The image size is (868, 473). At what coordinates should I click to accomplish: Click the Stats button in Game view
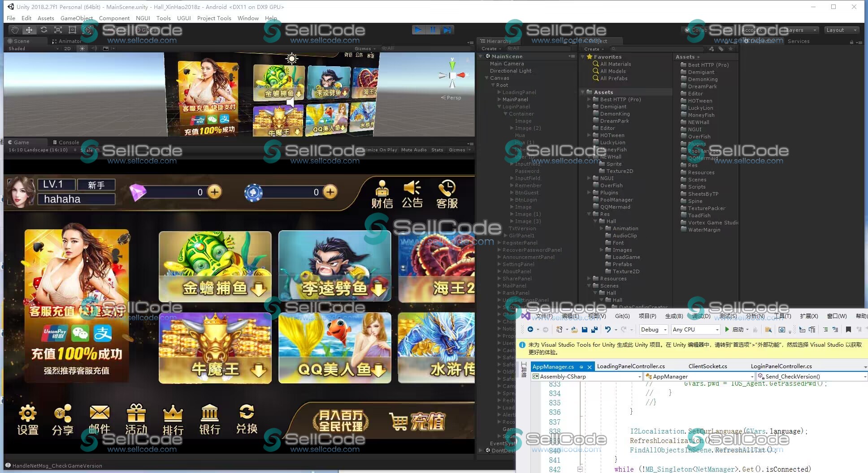437,150
